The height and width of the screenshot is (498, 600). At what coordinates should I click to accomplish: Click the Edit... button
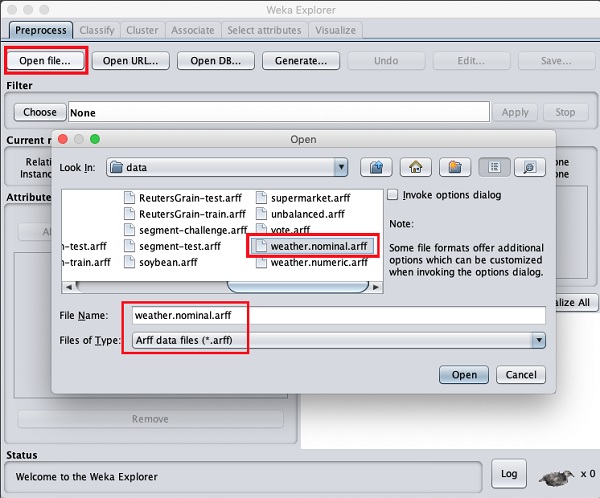click(471, 61)
